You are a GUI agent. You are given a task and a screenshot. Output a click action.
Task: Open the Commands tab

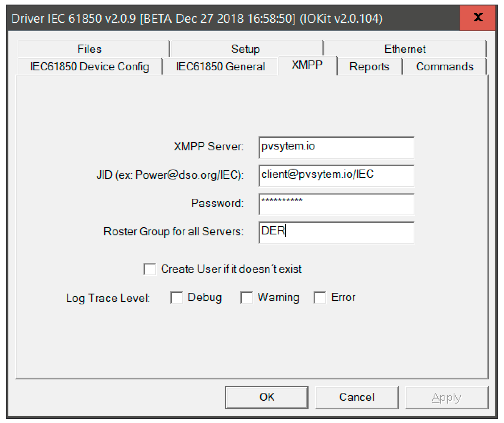[x=444, y=67]
